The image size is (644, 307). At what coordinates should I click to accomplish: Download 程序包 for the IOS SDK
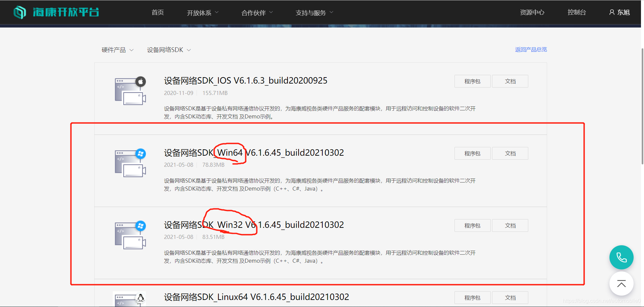(x=472, y=81)
